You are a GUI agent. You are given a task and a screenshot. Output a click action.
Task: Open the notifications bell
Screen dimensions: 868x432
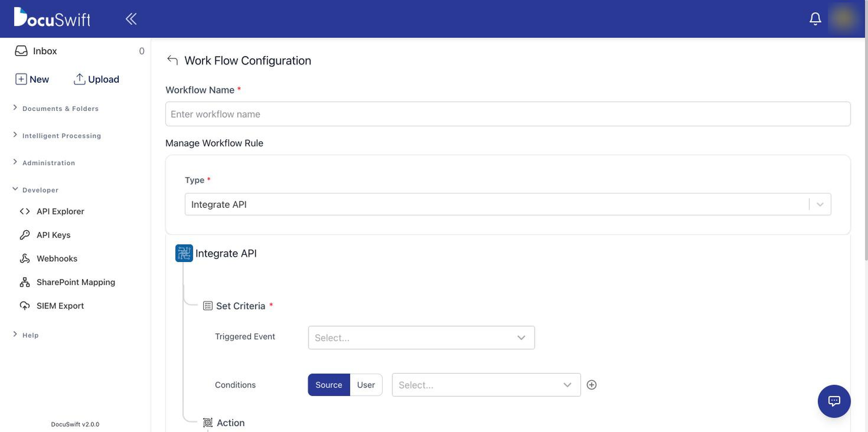815,19
